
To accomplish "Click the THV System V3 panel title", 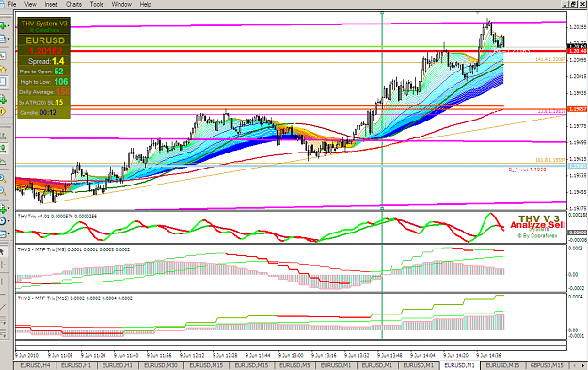I will click(44, 24).
